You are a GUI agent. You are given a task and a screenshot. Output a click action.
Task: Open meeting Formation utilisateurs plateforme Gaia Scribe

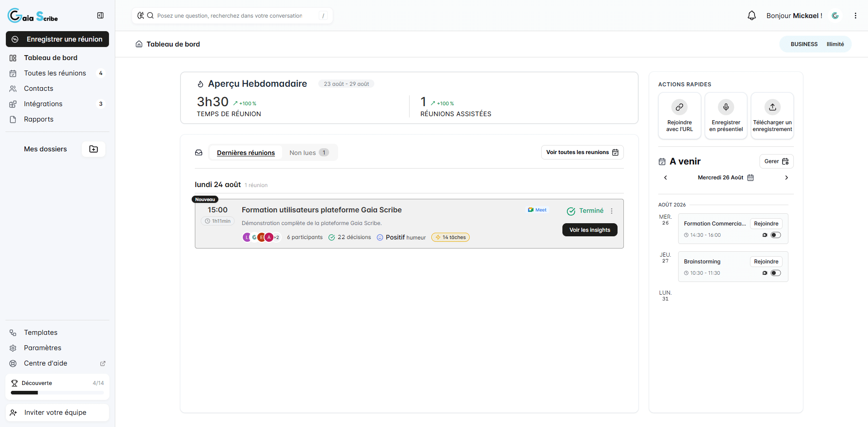pos(321,210)
